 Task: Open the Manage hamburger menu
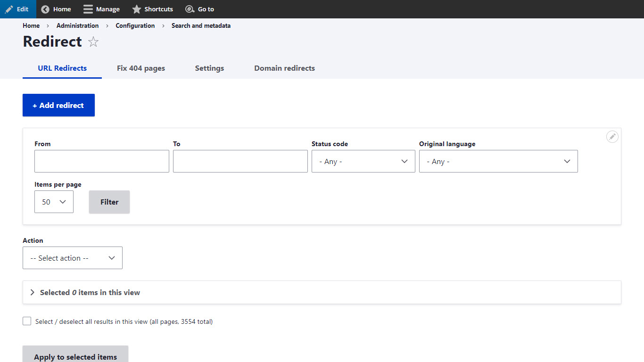(88, 9)
